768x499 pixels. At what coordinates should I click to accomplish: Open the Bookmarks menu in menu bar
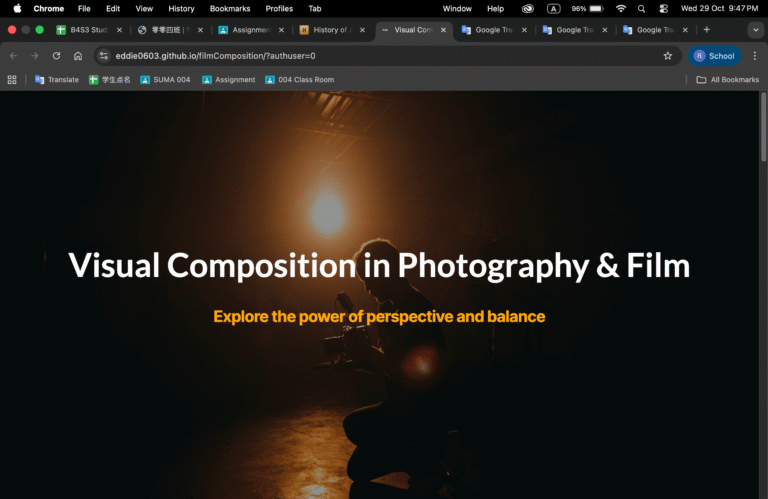pos(230,8)
